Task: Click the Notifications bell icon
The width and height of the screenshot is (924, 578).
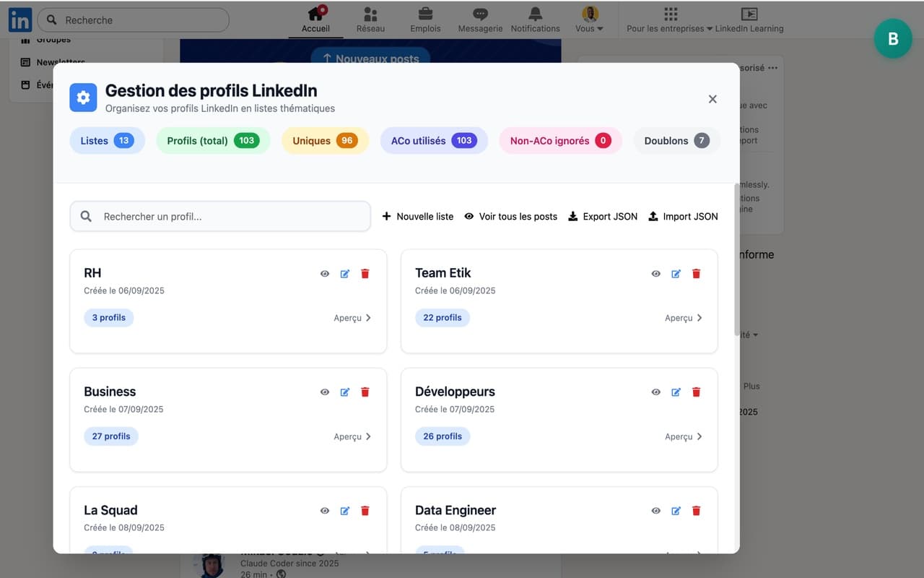Action: click(535, 14)
